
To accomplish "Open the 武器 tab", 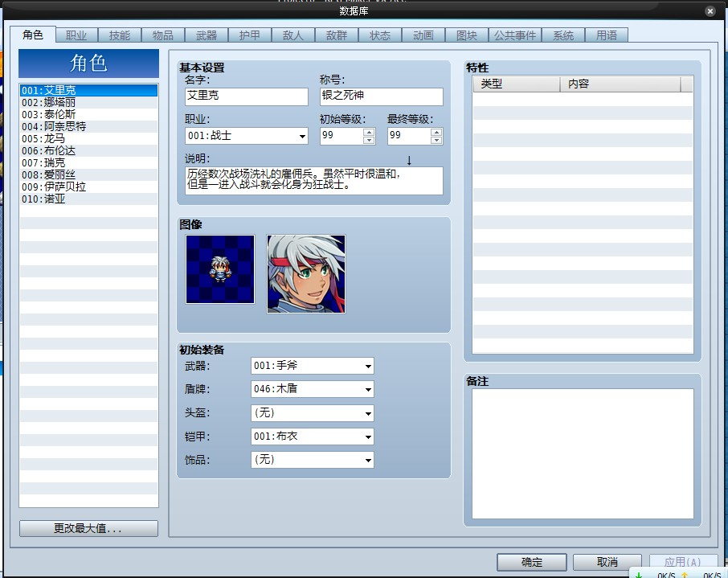I will click(x=207, y=35).
